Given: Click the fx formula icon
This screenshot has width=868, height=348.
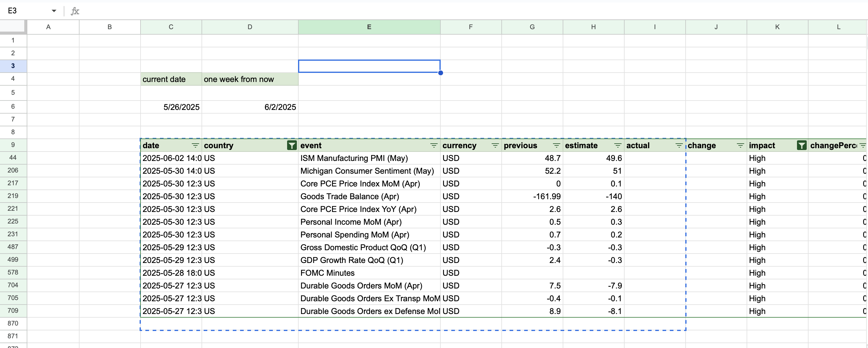Looking at the screenshot, I should click(75, 11).
